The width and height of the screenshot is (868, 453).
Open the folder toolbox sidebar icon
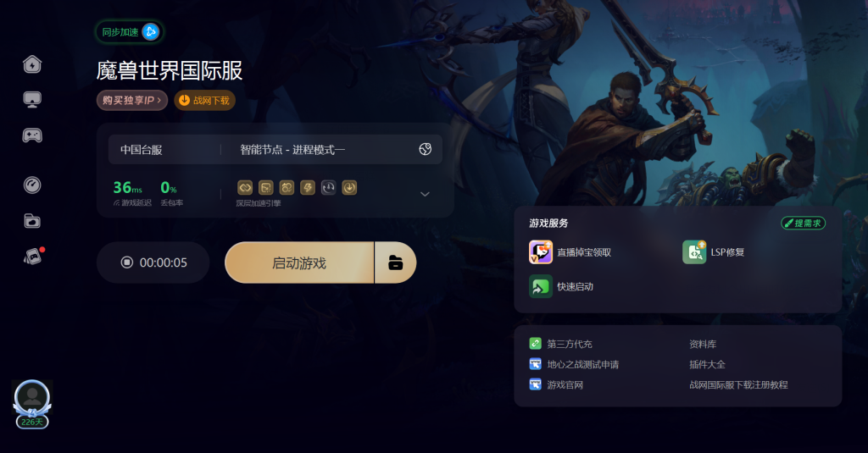pos(32,221)
